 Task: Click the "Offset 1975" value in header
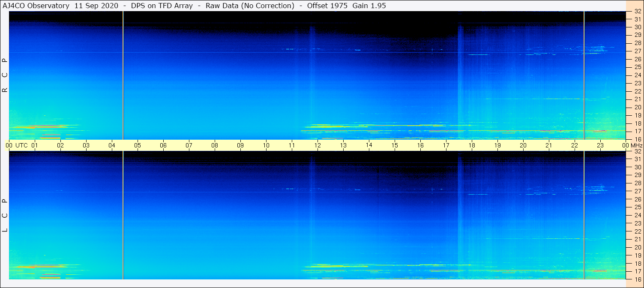327,6
